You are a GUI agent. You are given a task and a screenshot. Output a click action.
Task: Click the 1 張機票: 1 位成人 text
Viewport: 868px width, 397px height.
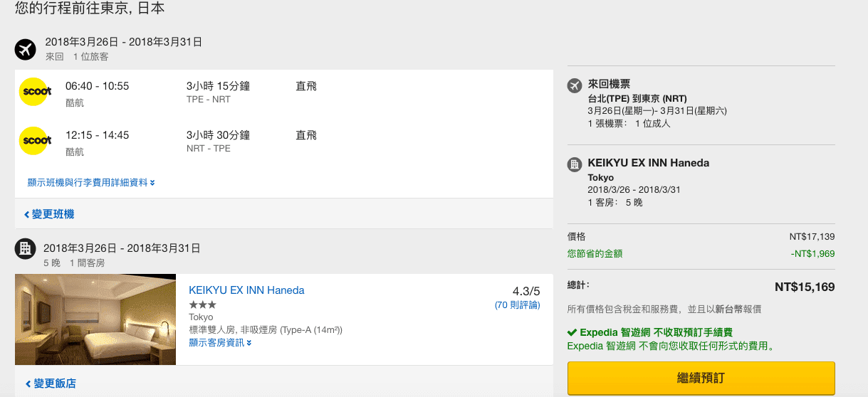click(x=629, y=124)
